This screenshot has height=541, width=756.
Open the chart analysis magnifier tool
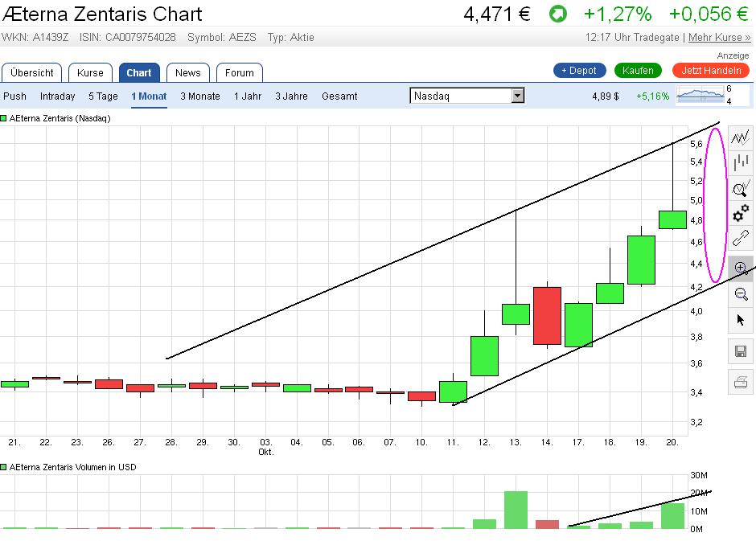point(740,188)
